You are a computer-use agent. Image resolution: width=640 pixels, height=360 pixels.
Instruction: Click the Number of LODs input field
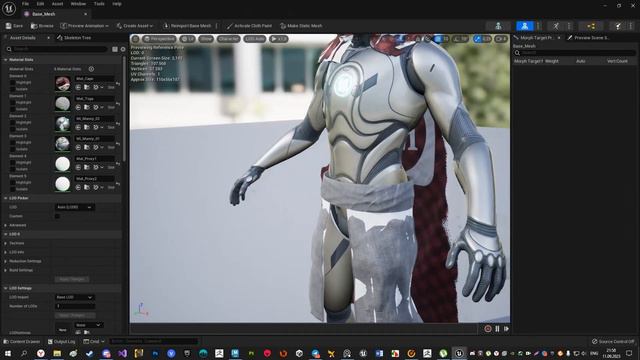coord(75,306)
